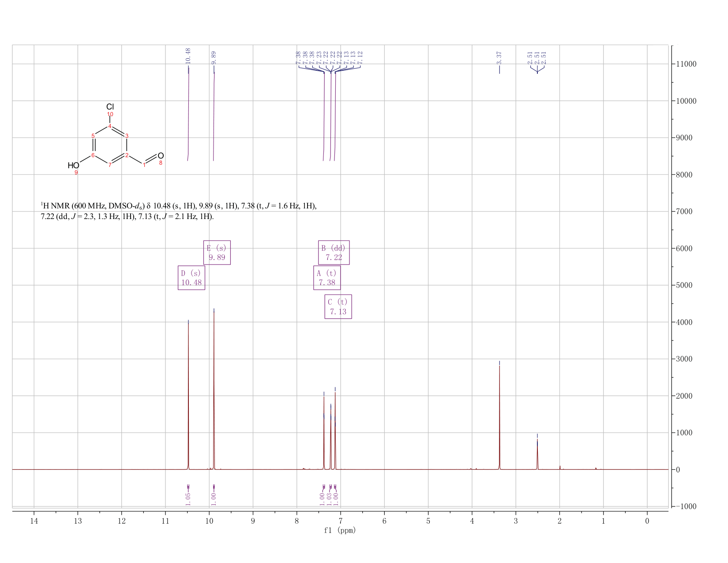Select the E (s) 9.89 multiplet box
The image size is (728, 563).
click(217, 253)
